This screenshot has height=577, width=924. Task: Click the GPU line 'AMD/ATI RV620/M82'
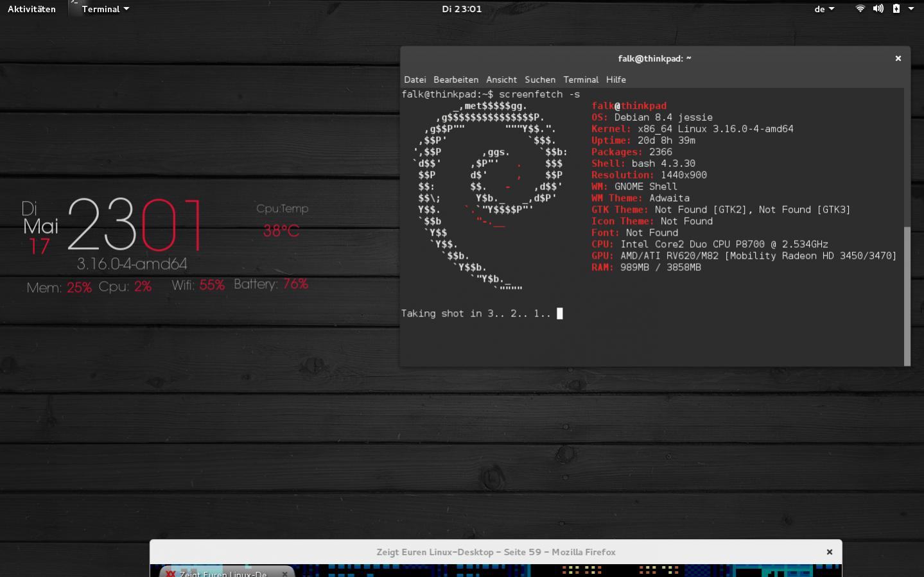coord(758,256)
